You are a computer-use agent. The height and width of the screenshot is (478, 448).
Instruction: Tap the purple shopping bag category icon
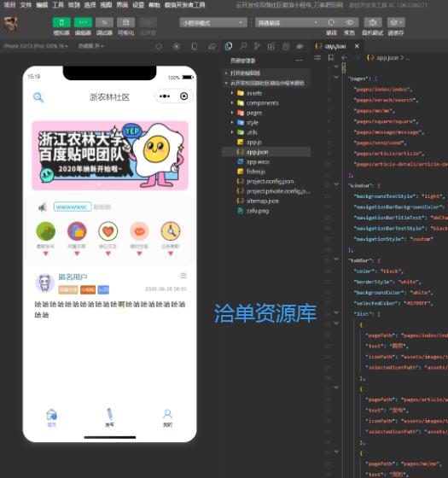[x=77, y=230]
